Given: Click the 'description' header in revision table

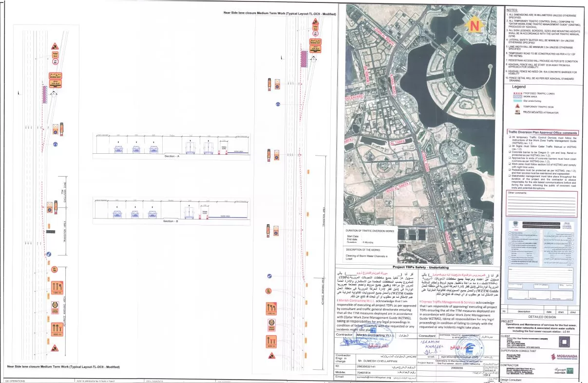Looking at the screenshot, I should [524, 311].
